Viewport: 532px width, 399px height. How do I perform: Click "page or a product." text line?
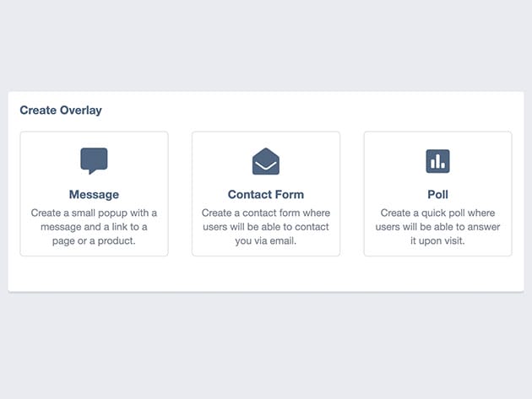[94, 240]
